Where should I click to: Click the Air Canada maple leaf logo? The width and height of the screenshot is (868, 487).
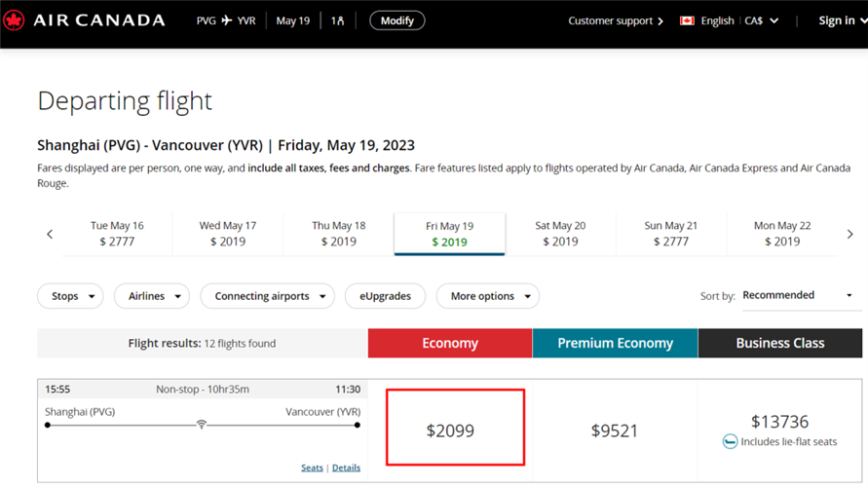(14, 20)
